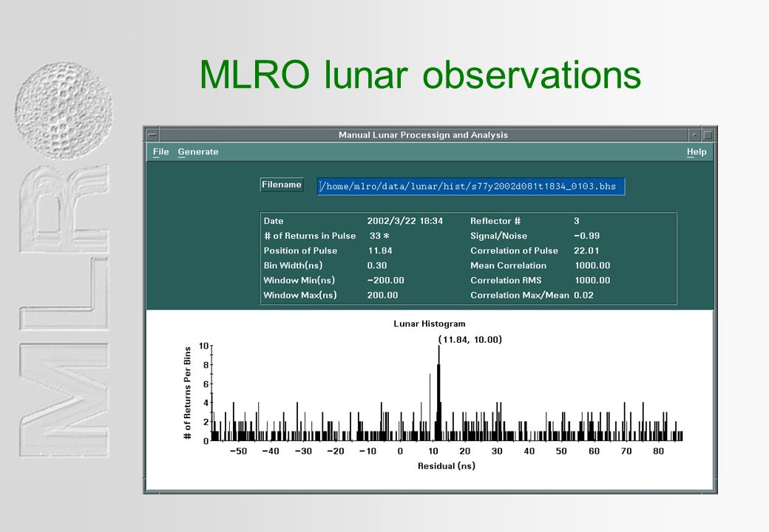Click the 'MLRO lunar observations' slide title
The image size is (769, 532).
click(420, 75)
